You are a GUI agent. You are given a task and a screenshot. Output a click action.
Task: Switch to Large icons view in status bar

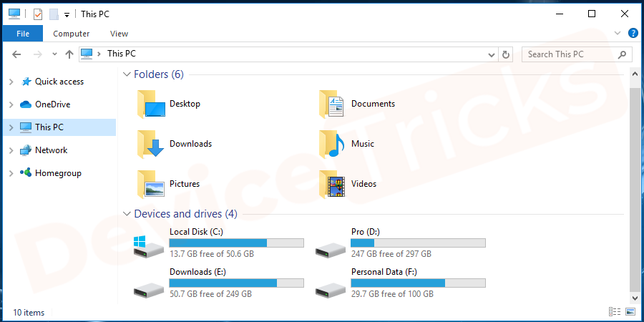point(630,312)
